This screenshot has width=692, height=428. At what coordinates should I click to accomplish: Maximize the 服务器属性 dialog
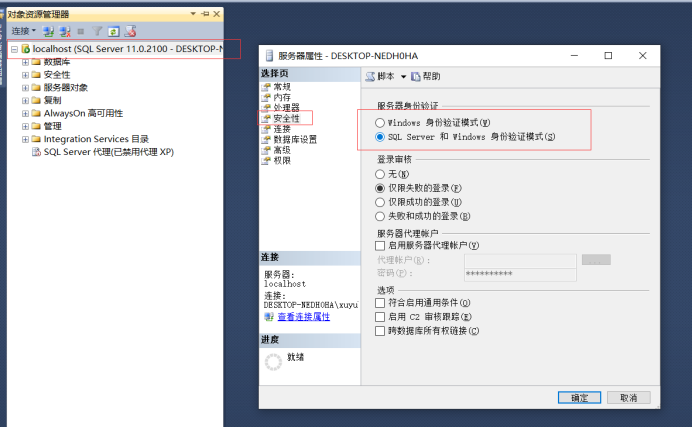[x=608, y=56]
